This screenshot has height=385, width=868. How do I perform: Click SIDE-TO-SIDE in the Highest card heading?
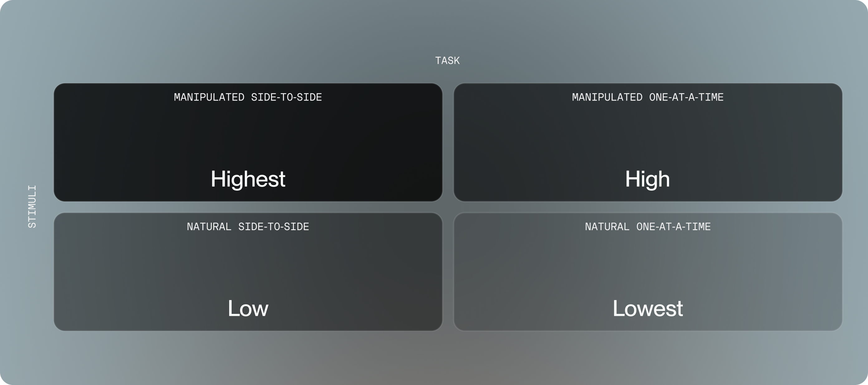click(x=287, y=97)
